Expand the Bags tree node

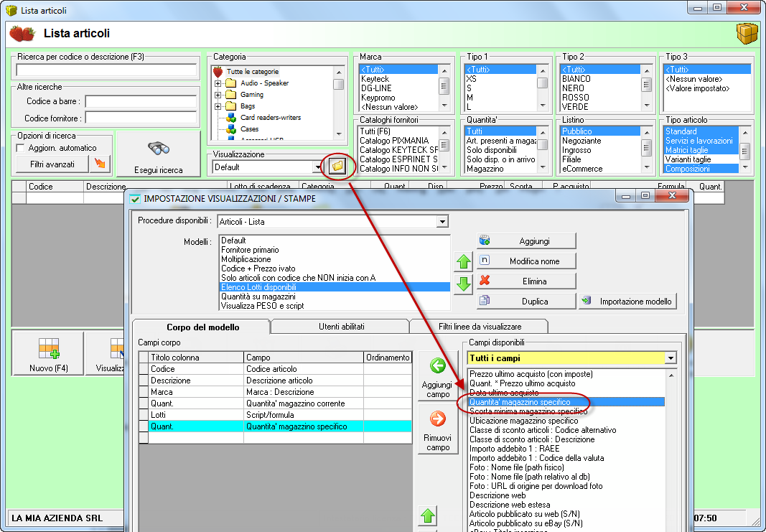coord(218,106)
